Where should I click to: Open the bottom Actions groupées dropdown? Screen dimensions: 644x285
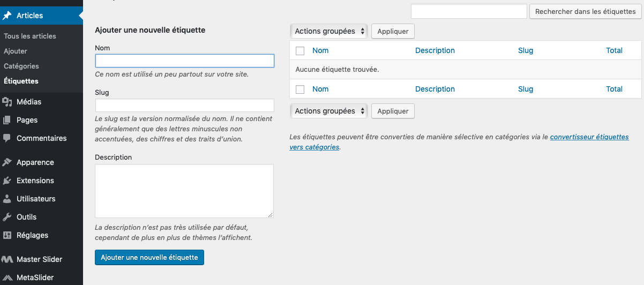tap(328, 111)
